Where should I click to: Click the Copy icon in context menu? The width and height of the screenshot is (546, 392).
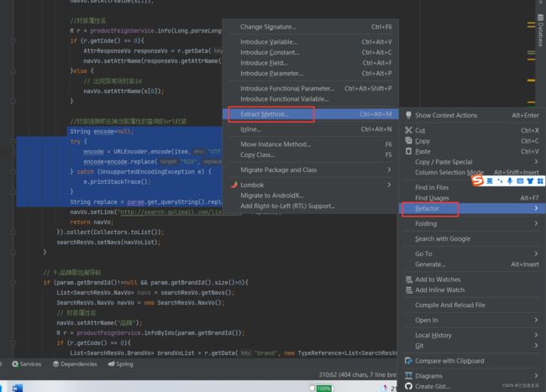408,141
